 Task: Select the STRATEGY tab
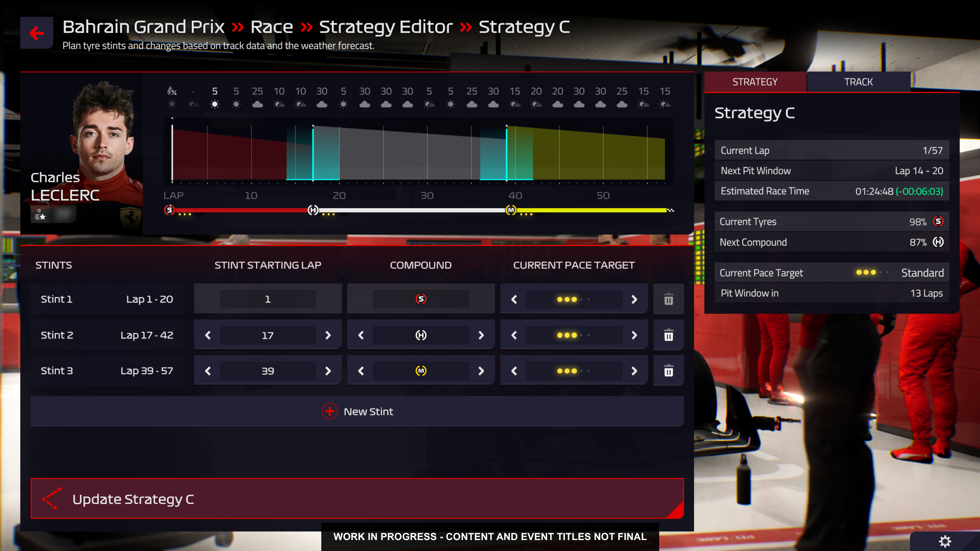click(755, 81)
